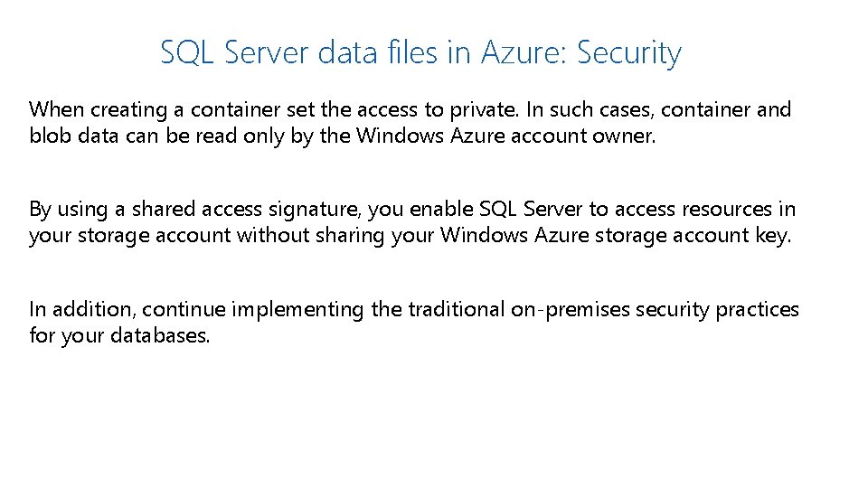Click the word "Security" in the title

coord(628,53)
